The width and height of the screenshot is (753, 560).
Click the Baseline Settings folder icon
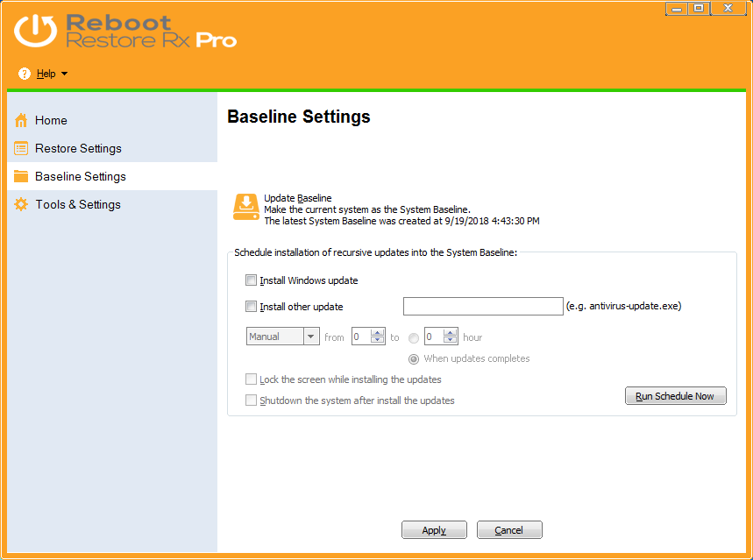[21, 176]
